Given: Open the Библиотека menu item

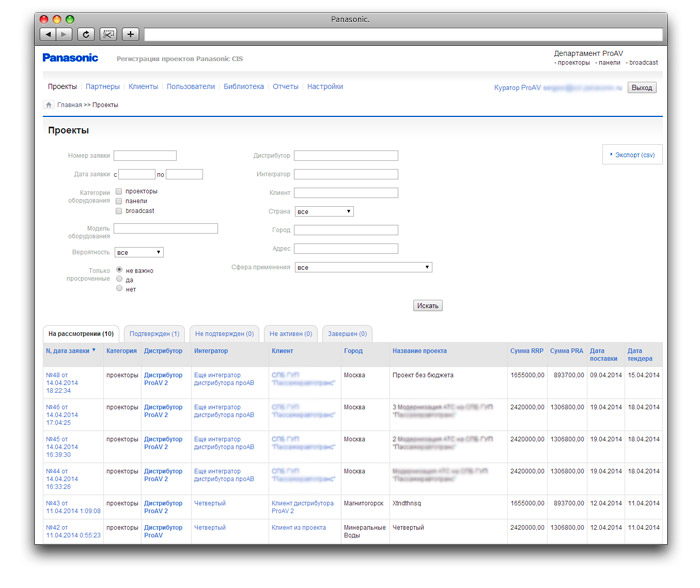Looking at the screenshot, I should (243, 87).
